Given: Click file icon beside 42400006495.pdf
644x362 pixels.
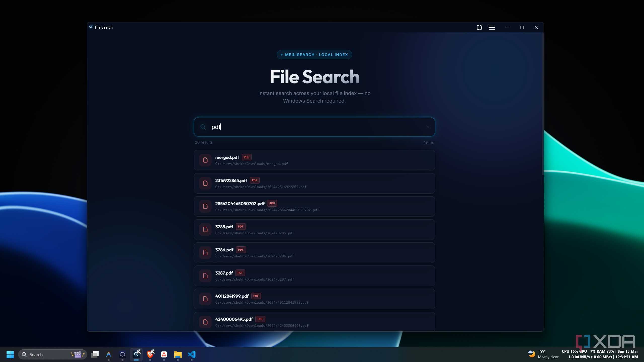Looking at the screenshot, I should pyautogui.click(x=205, y=322).
